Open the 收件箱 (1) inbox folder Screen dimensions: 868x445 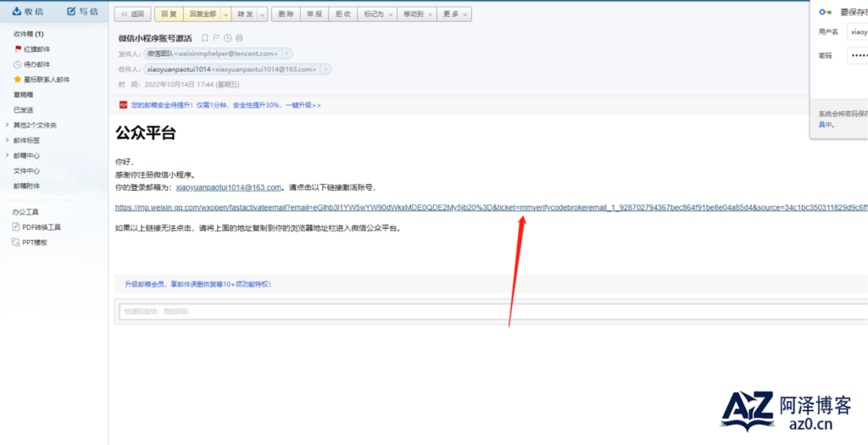click(29, 34)
